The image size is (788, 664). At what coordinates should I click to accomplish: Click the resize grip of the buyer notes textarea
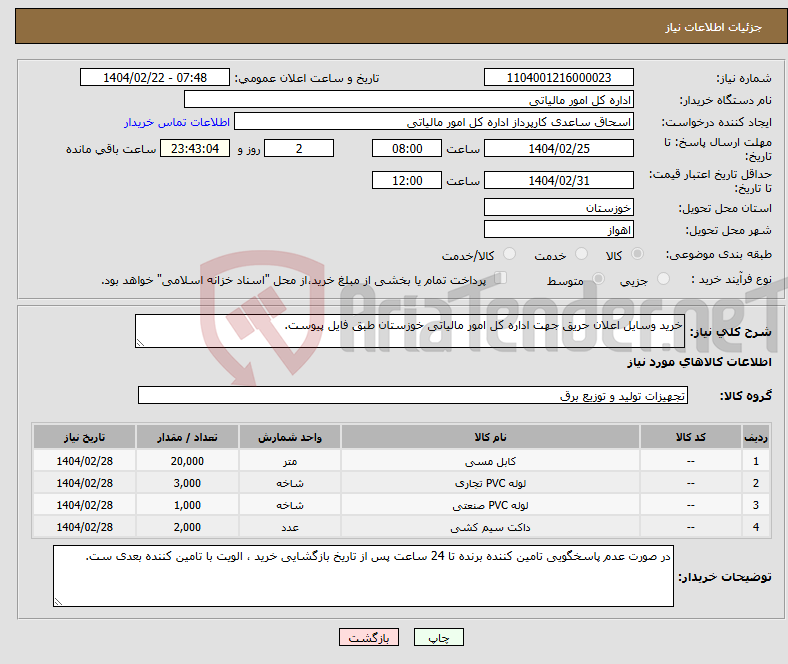click(x=58, y=602)
